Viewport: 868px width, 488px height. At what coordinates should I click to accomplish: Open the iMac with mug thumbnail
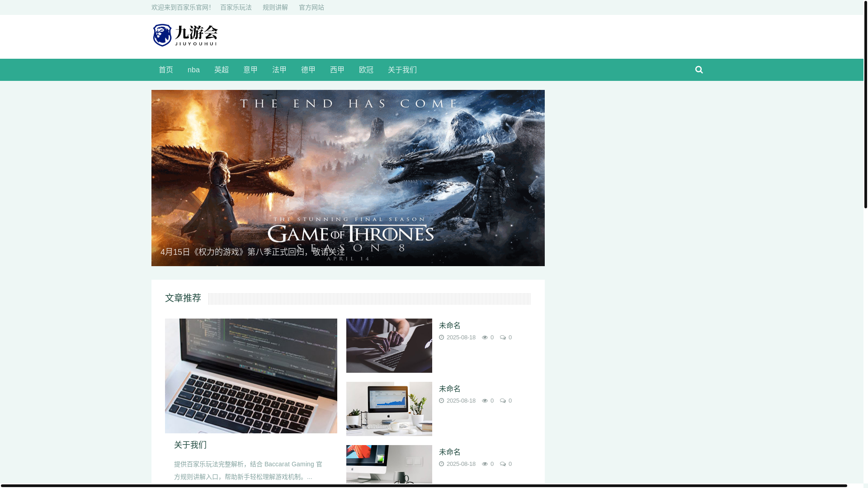pyautogui.click(x=389, y=465)
